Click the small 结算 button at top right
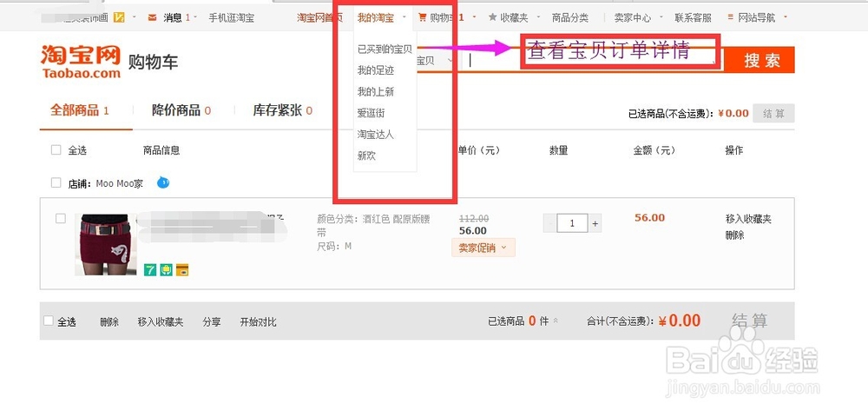The image size is (868, 417). (x=774, y=114)
